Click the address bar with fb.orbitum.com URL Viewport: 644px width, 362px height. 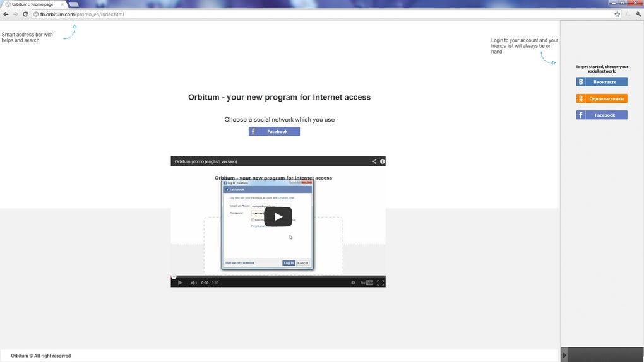[x=323, y=15]
